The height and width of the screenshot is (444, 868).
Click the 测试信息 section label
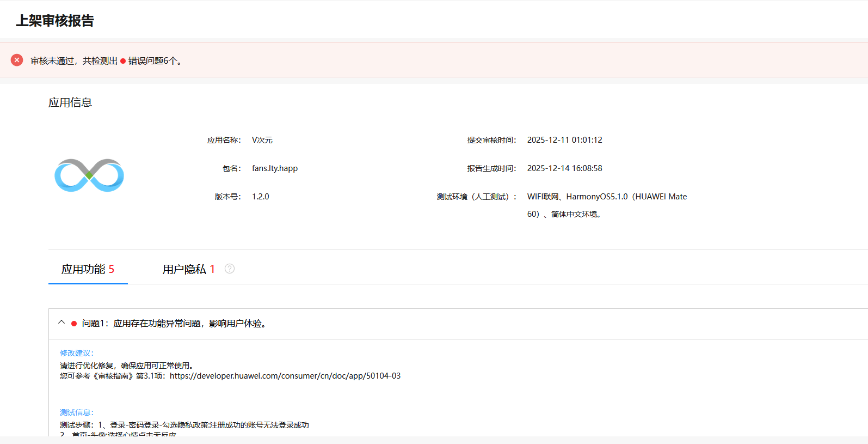click(x=77, y=412)
